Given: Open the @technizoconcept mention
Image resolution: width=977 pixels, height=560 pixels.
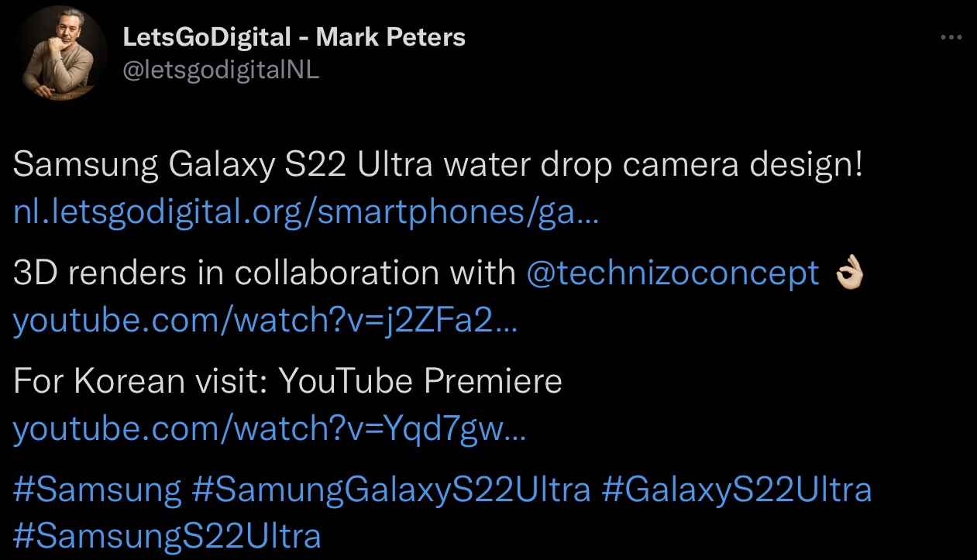Looking at the screenshot, I should point(673,273).
